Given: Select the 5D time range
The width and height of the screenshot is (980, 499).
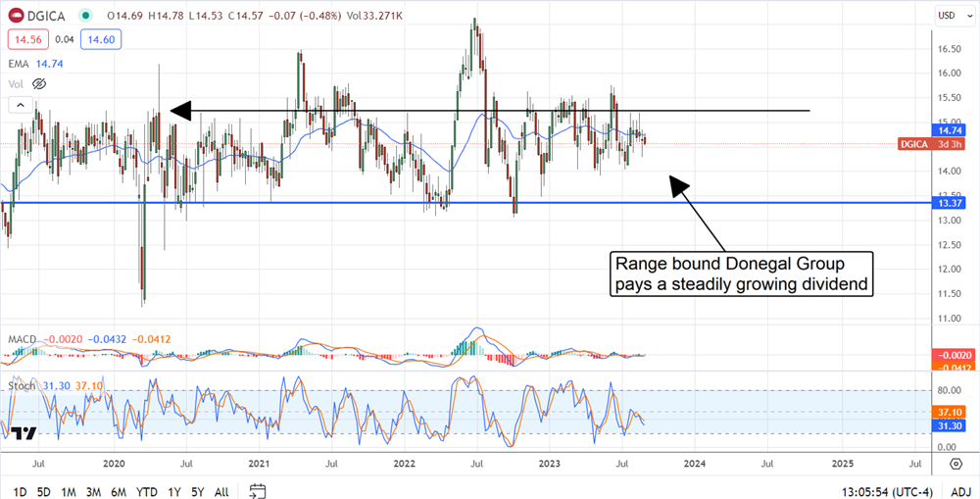Looking at the screenshot, I should tap(45, 491).
